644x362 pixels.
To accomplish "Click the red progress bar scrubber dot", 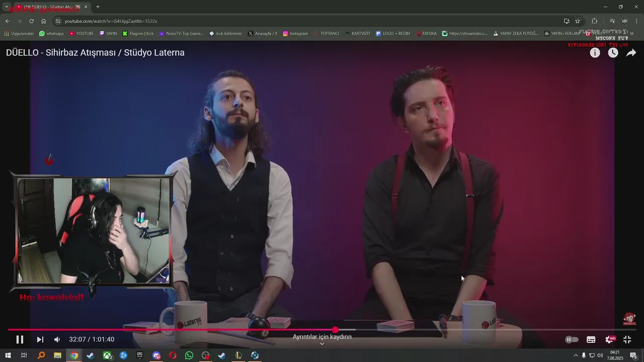I will pos(336,330).
